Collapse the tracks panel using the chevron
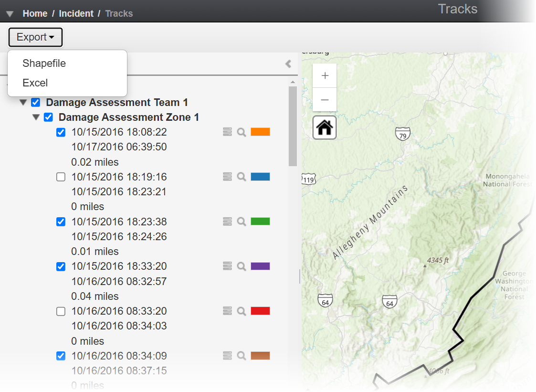 pos(288,63)
